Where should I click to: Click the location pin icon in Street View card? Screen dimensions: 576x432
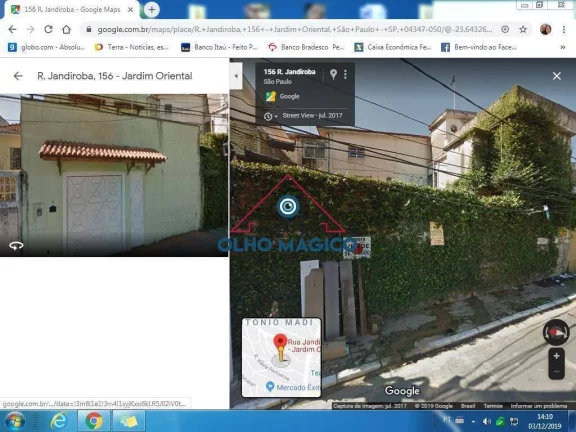click(x=333, y=74)
